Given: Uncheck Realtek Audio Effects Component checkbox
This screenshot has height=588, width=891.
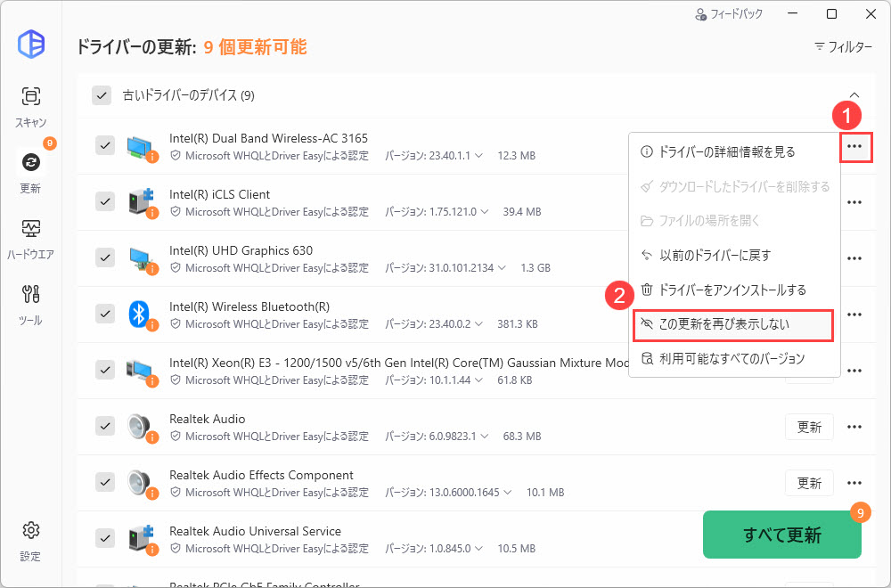Looking at the screenshot, I should (105, 482).
